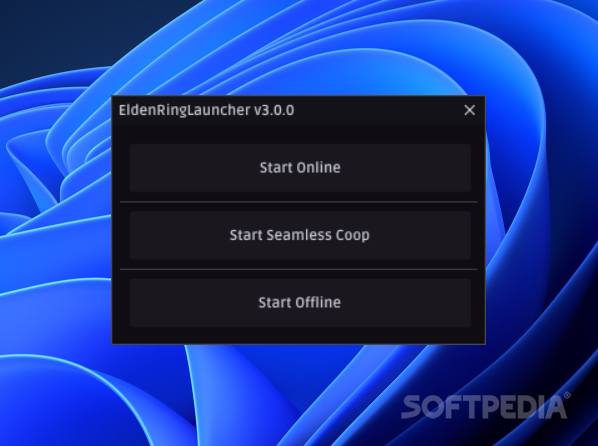Close the EldenRingLauncher window
Viewport: 598px width, 446px height.
469,110
